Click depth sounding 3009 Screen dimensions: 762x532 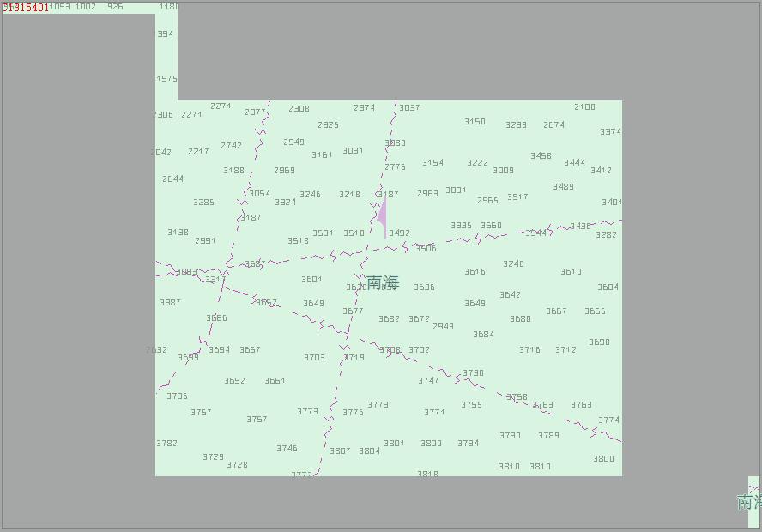coord(503,171)
